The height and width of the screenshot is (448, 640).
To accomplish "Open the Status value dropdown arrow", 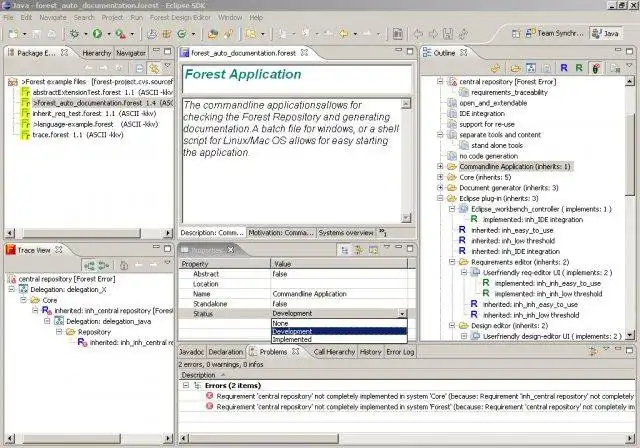I will (x=402, y=313).
